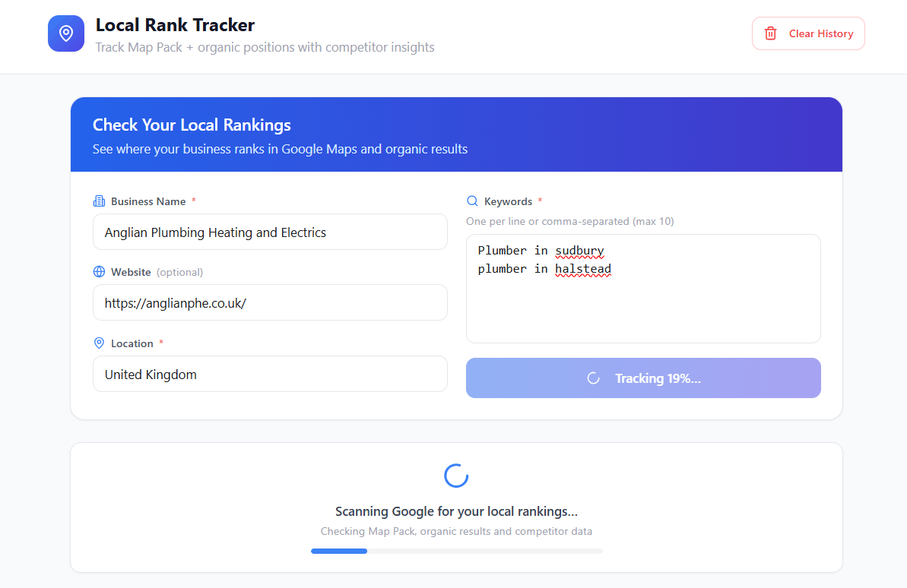Screen dimensions: 907x588
Task: Click inside the Keywords text area
Action: [x=643, y=304]
